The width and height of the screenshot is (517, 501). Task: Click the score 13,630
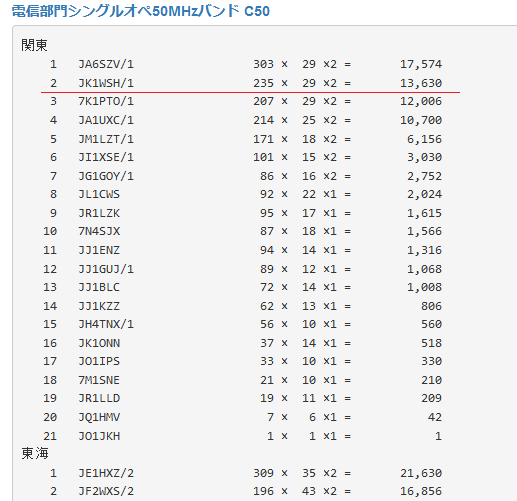[x=421, y=83]
